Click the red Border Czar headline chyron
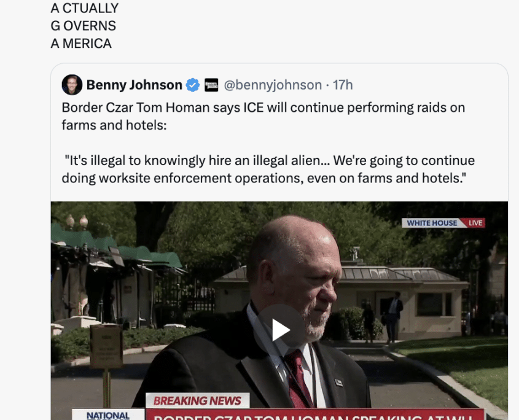519x420 pixels. (x=314, y=414)
